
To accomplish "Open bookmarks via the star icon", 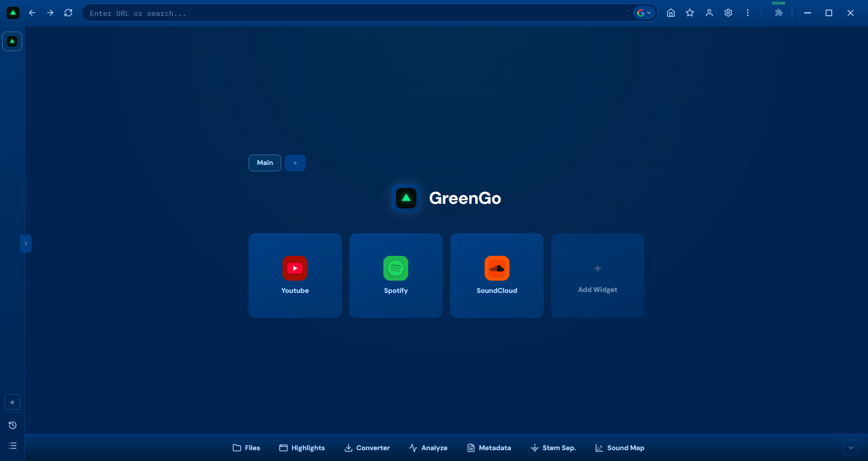I will click(690, 13).
